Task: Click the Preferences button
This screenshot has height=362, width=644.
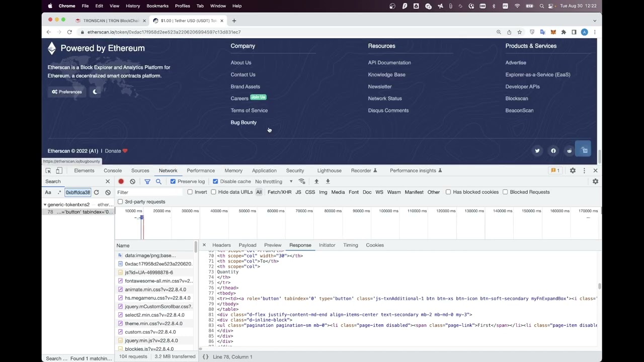Action: [66, 92]
